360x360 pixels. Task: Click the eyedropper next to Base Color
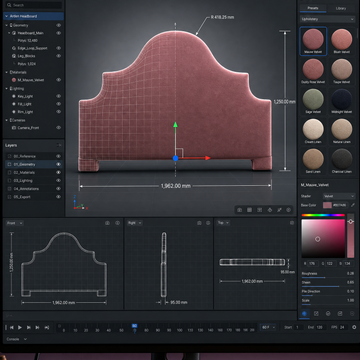353,205
